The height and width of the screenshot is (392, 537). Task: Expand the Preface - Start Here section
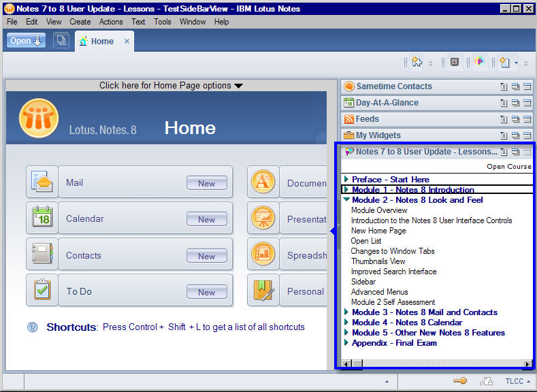click(x=346, y=179)
